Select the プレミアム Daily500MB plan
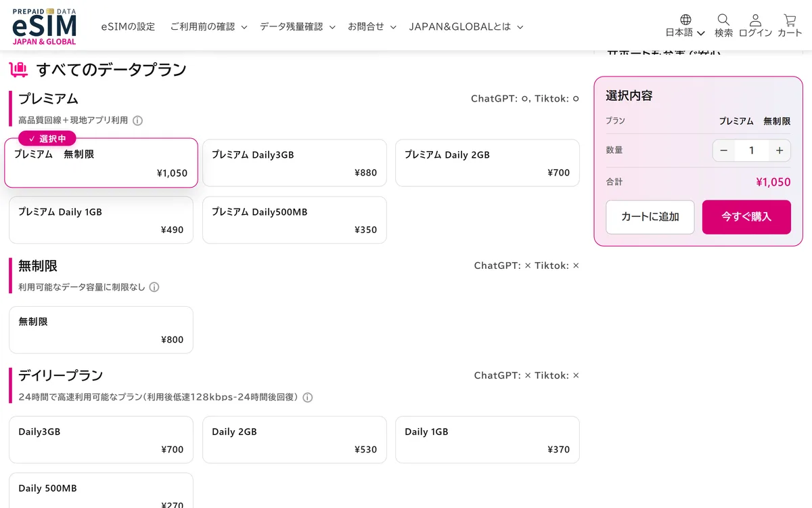 [x=294, y=220]
